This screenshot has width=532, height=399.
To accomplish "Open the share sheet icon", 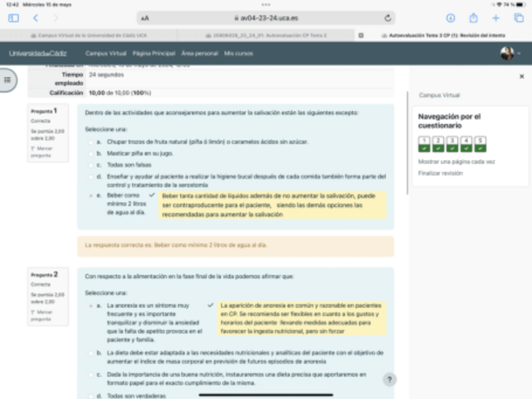I will [473, 18].
